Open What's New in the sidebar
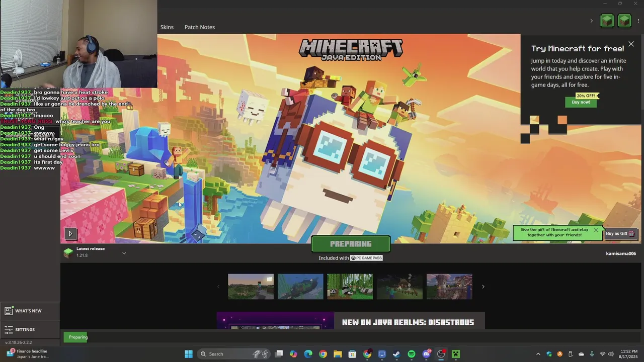Viewport: 644px width, 362px height. pyautogui.click(x=29, y=311)
